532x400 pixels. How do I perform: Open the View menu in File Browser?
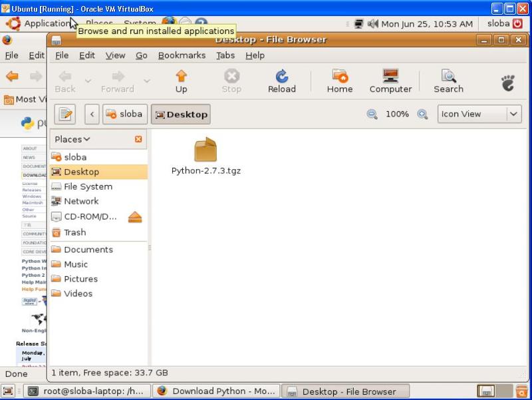(115, 55)
